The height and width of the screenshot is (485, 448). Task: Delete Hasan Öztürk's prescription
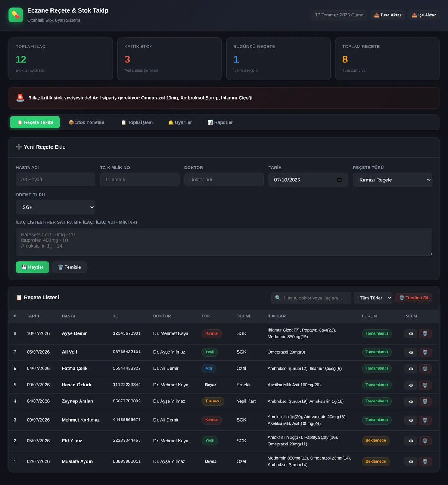coord(425,385)
